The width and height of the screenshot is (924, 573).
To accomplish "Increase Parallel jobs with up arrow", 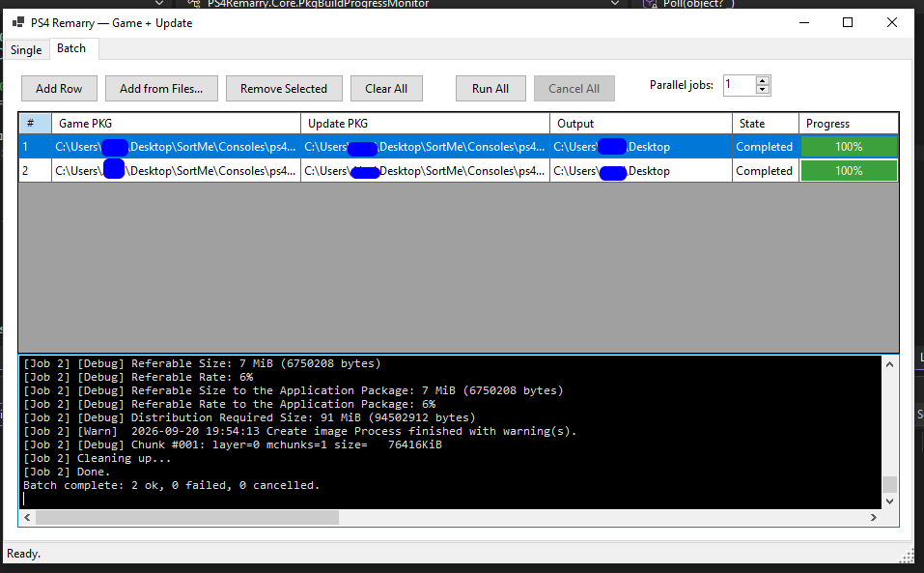I will point(763,81).
